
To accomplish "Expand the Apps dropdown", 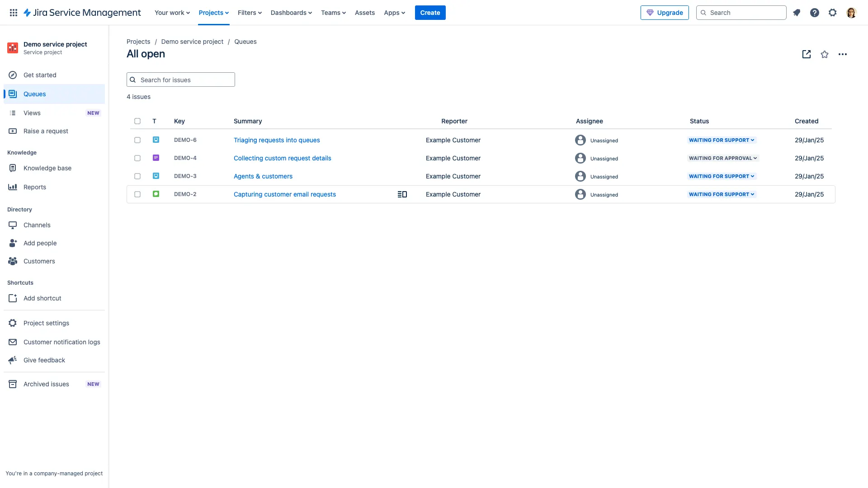I will (x=394, y=13).
